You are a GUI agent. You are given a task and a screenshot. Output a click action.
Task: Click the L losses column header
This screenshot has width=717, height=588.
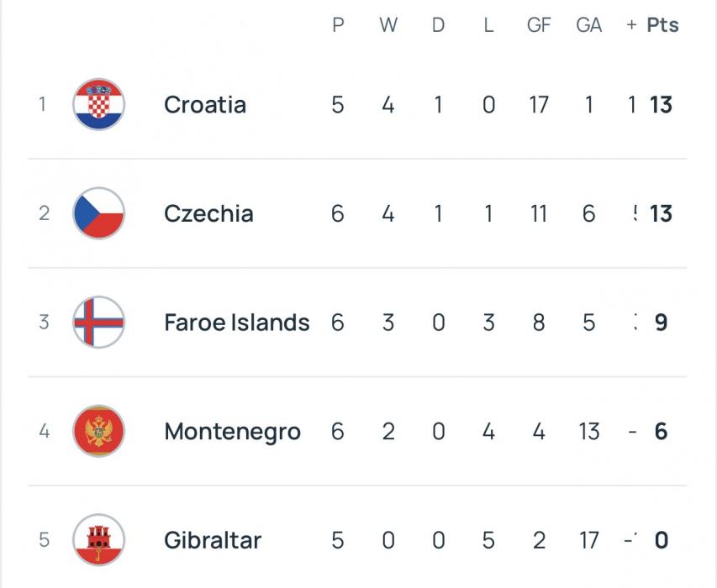point(488,25)
